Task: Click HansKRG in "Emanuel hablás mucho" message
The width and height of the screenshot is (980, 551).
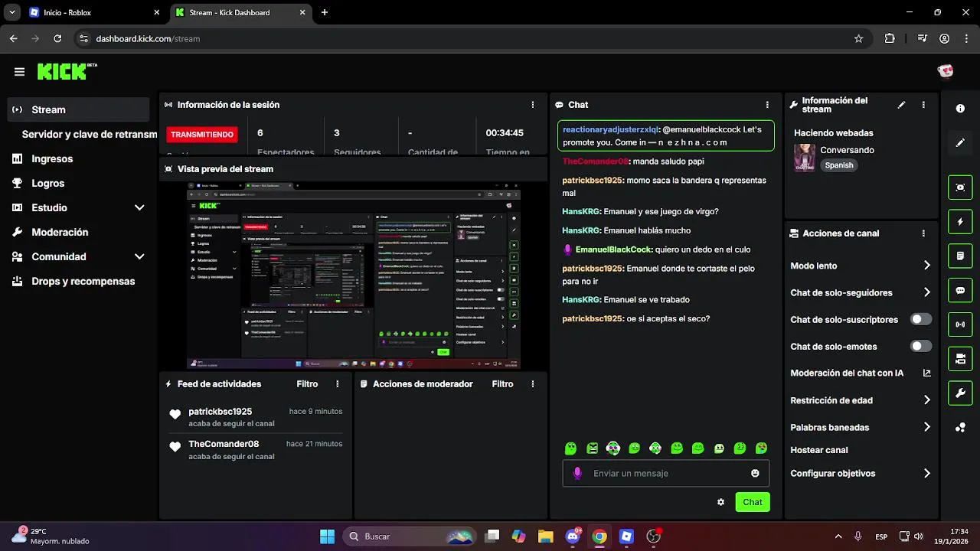Action: click(581, 230)
